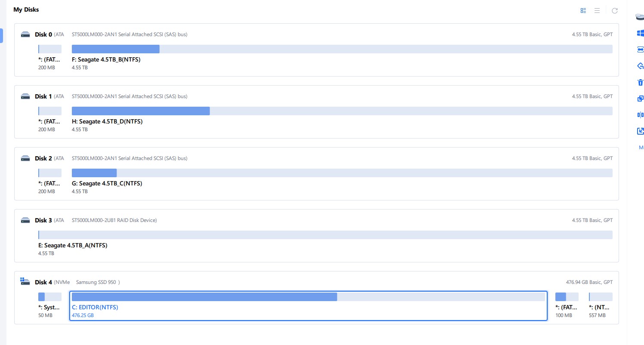Viewport: 644px width, 345px height.
Task: Click the Windows logo icon in right panel
Action: (640, 33)
